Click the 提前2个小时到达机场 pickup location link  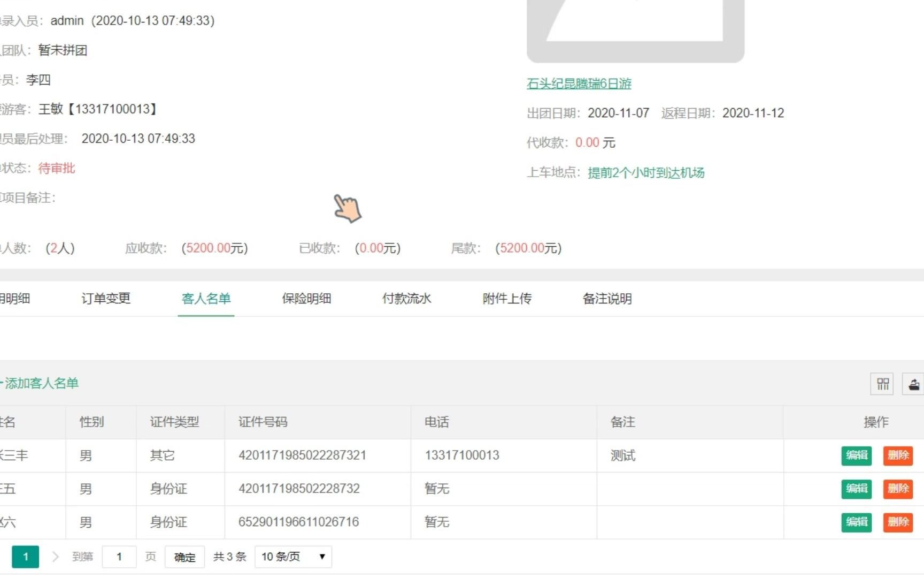(645, 173)
